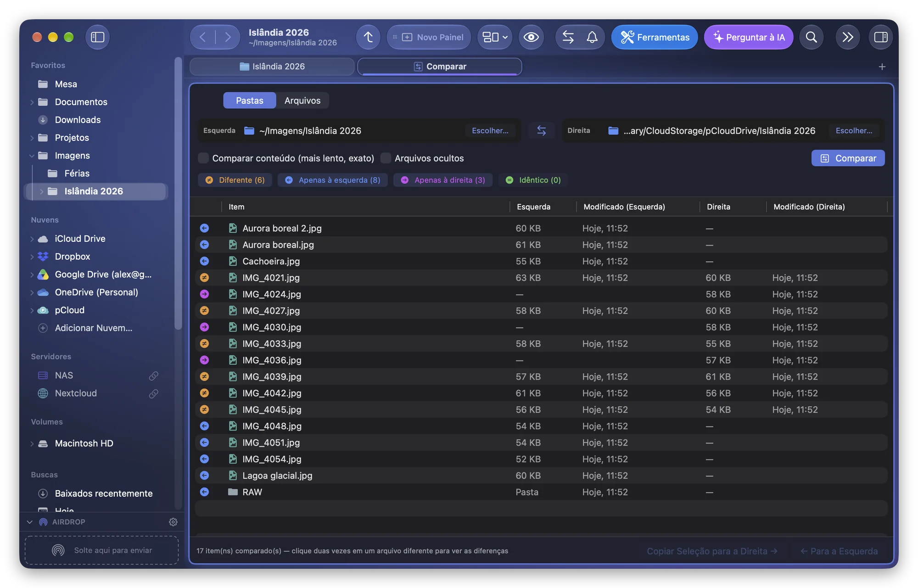Click the sidebar vertical scrollbar

pyautogui.click(x=178, y=193)
